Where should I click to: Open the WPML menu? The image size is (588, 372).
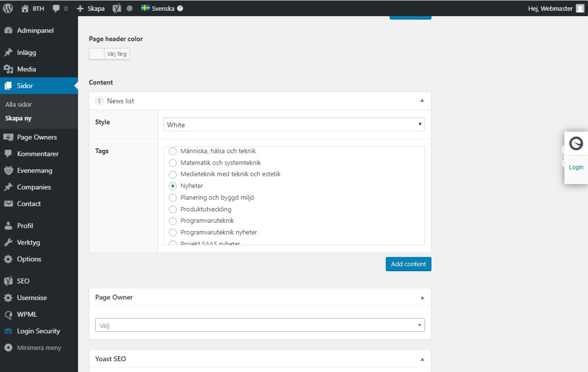pos(39,314)
